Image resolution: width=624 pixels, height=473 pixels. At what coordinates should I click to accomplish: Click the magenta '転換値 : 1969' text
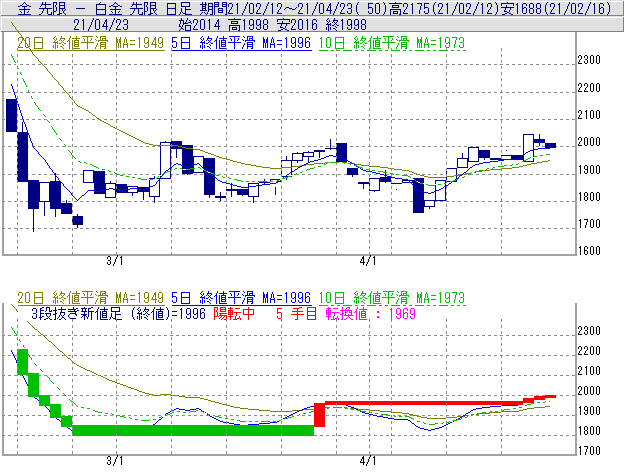click(x=370, y=314)
